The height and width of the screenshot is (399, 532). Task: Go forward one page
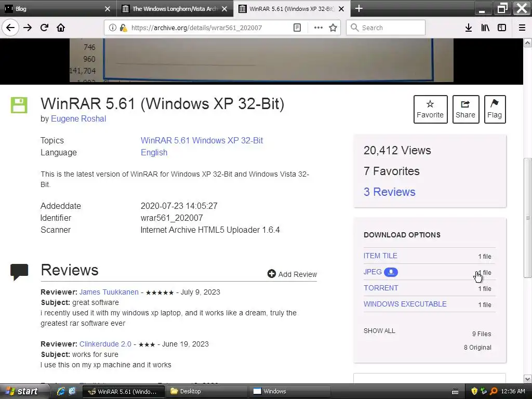tap(28, 28)
